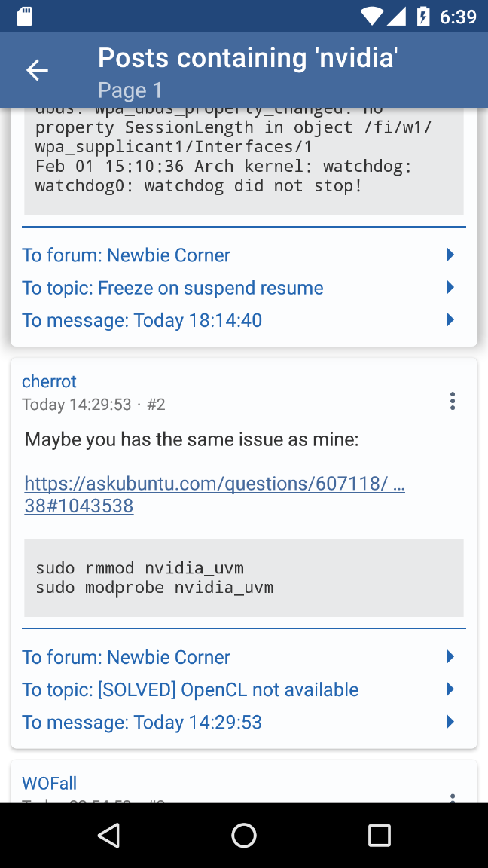The width and height of the screenshot is (488, 868).
Task: Tap the battery charging status icon
Action: (x=424, y=16)
